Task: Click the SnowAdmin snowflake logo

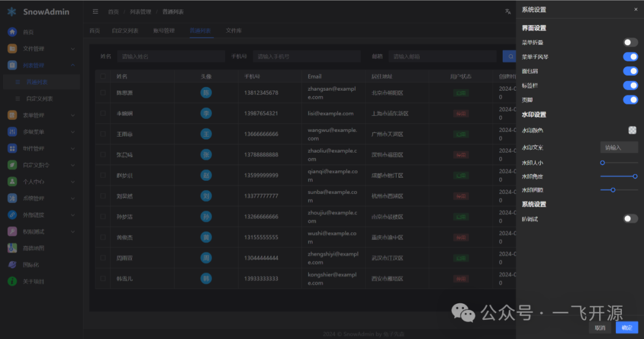Action: pyautogui.click(x=12, y=11)
